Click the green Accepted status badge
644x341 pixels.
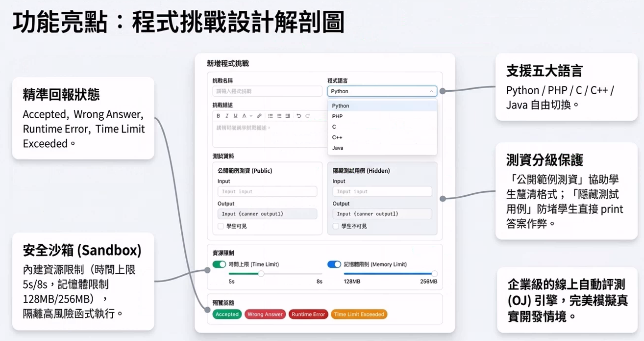[x=227, y=315]
